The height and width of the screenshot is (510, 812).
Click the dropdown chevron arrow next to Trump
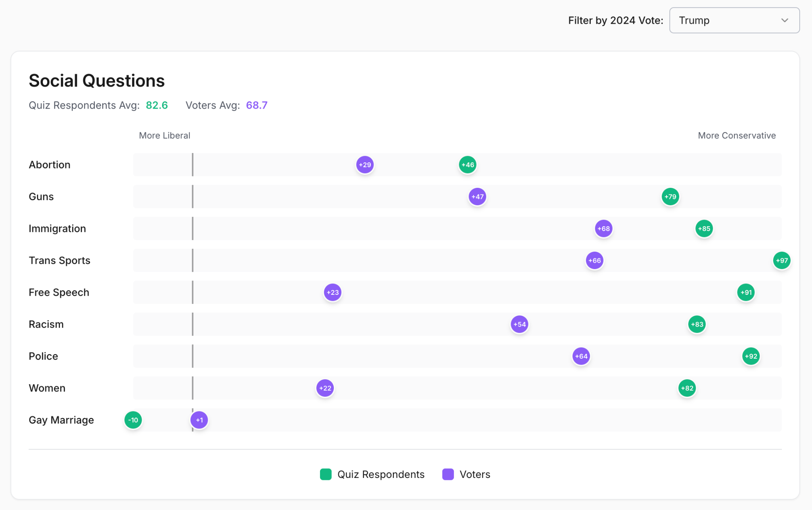784,20
